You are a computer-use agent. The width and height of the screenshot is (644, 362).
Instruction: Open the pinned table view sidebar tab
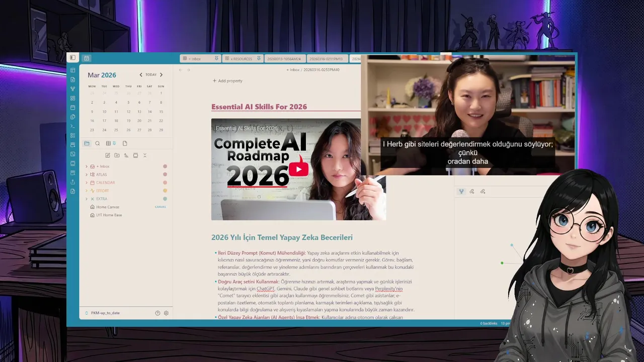111,143
